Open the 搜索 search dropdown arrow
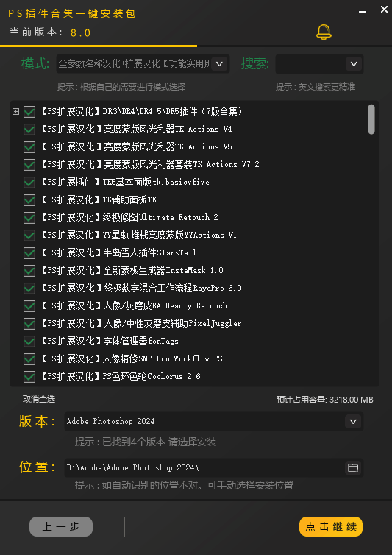Screen dimensions: 392x555 tap(354, 64)
